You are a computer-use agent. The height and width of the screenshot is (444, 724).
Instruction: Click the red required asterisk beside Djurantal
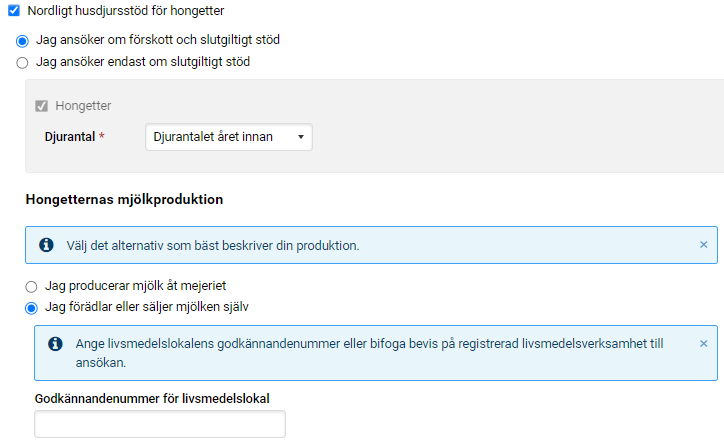pyautogui.click(x=102, y=137)
